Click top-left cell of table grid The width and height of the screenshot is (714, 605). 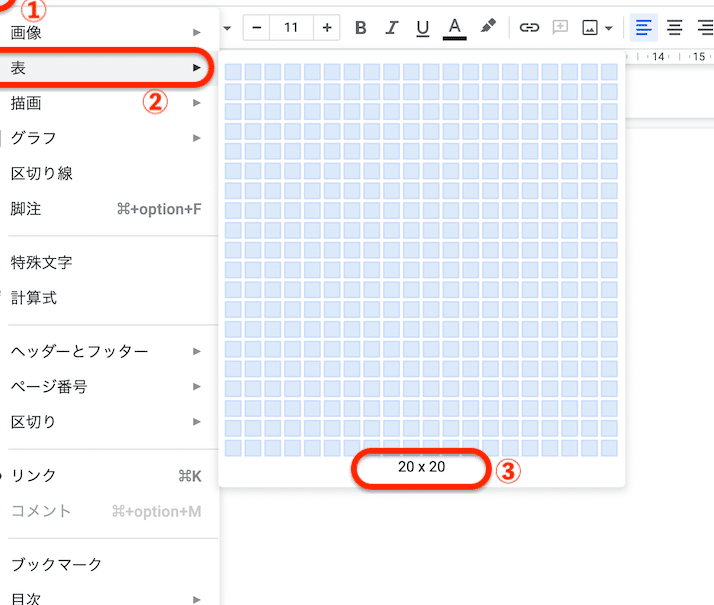point(233,72)
